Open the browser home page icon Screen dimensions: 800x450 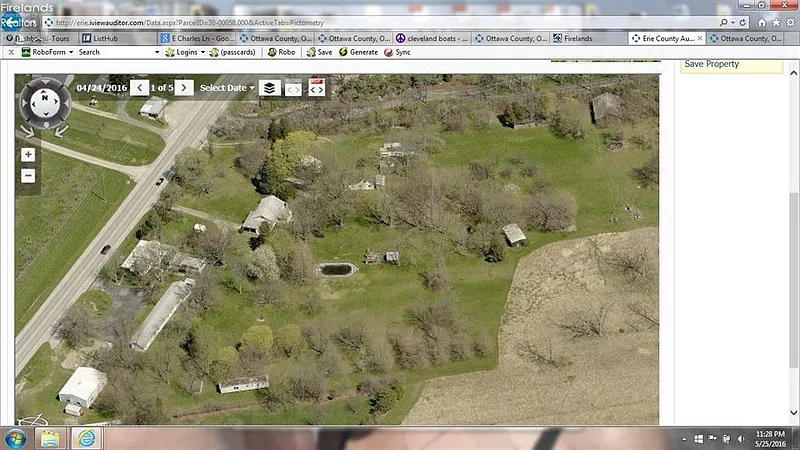[x=763, y=21]
